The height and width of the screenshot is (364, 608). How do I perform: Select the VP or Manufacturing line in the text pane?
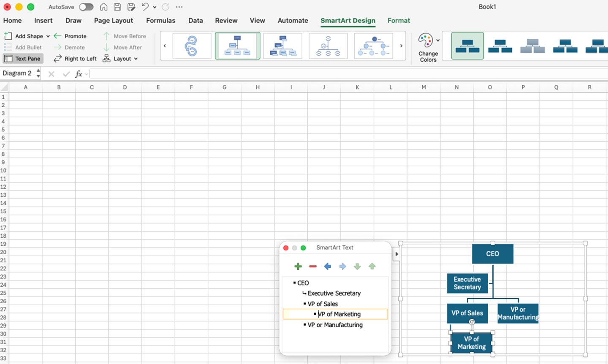[336, 325]
